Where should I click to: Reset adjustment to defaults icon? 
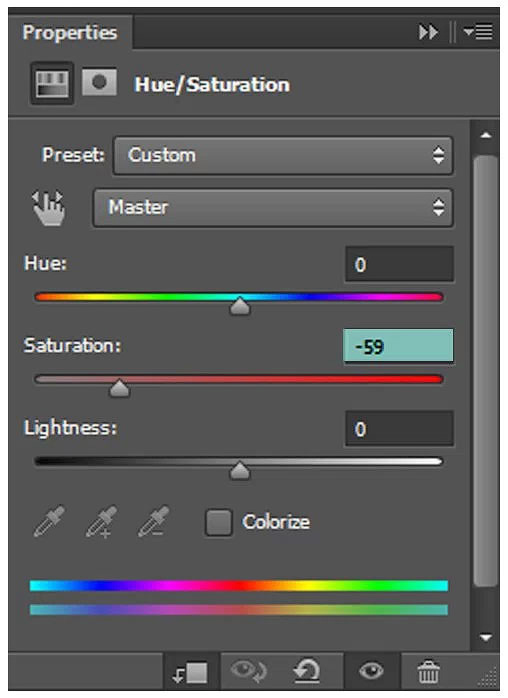[x=306, y=671]
